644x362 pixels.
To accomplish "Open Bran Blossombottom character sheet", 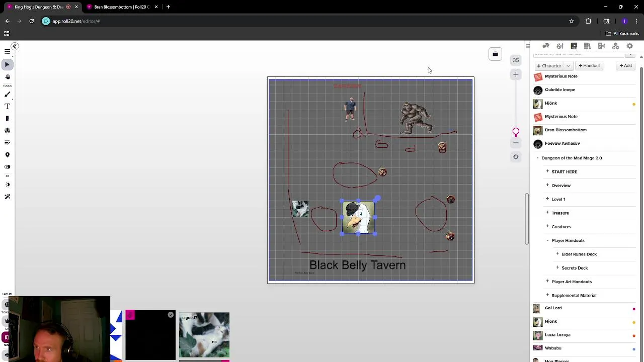I will pyautogui.click(x=566, y=130).
